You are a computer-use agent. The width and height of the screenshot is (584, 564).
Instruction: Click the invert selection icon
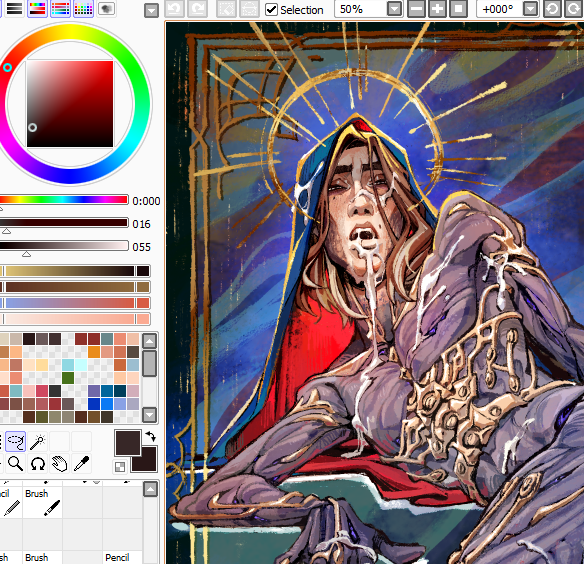[250, 9]
